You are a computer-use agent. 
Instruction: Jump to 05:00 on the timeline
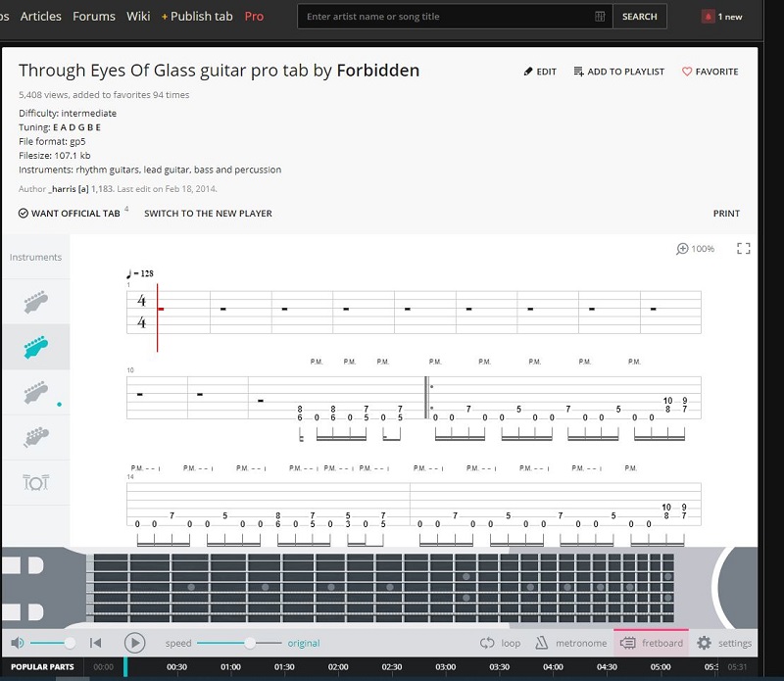click(661, 667)
